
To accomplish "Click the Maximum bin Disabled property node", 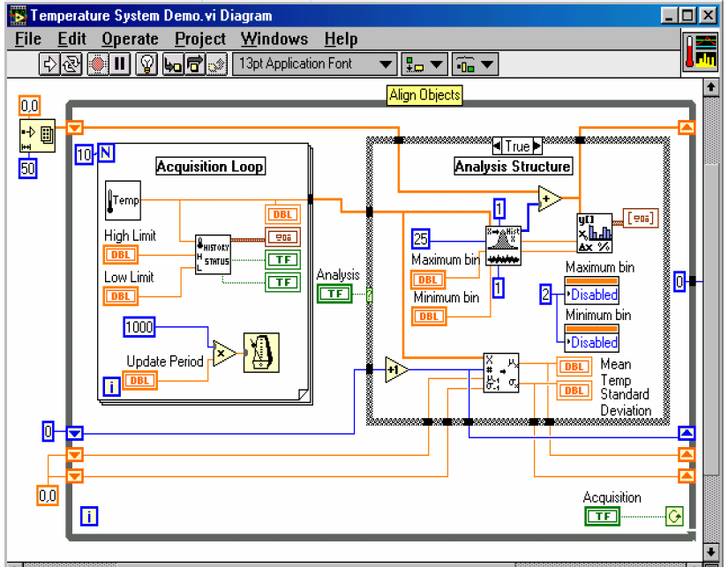I will (591, 295).
